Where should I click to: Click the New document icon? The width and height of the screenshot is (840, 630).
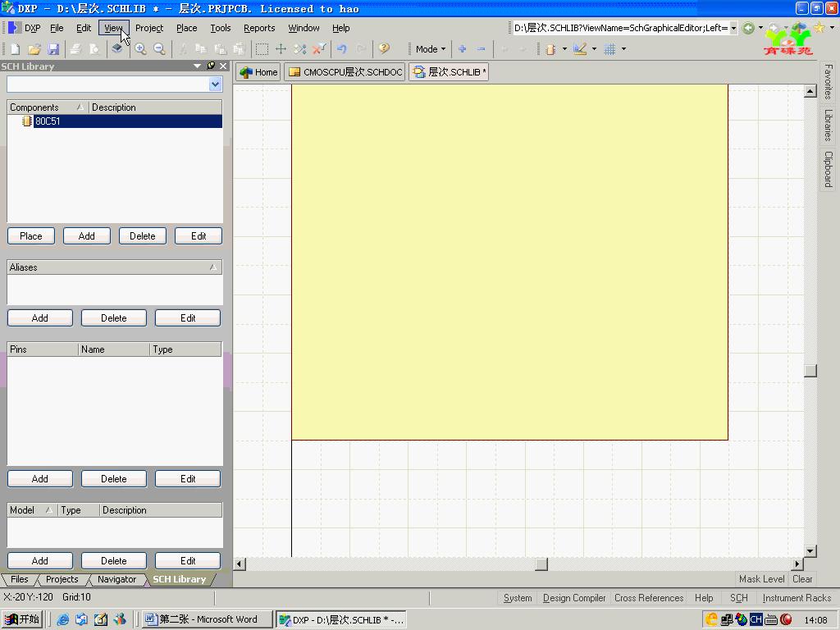click(x=16, y=49)
